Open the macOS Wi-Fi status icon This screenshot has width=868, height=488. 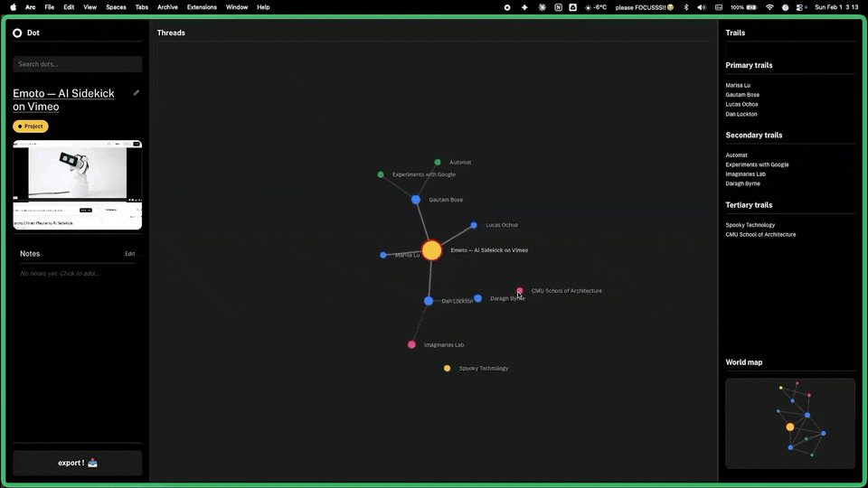(769, 7)
